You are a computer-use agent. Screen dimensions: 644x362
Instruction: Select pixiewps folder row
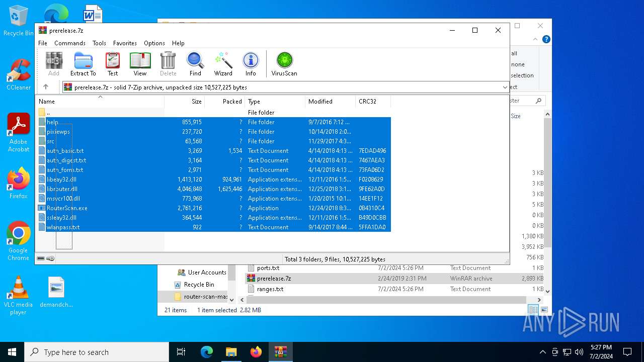coord(213,132)
